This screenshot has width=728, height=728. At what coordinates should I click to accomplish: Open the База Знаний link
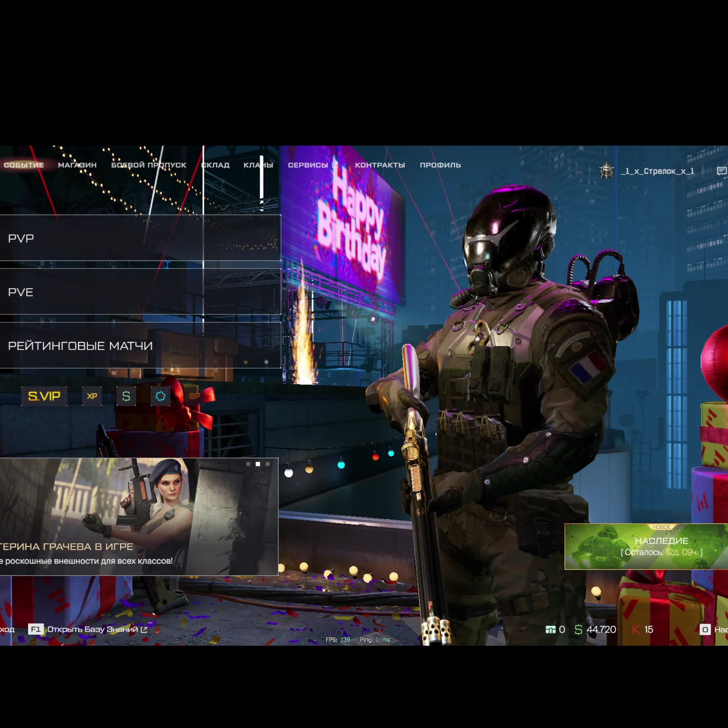pyautogui.click(x=92, y=630)
